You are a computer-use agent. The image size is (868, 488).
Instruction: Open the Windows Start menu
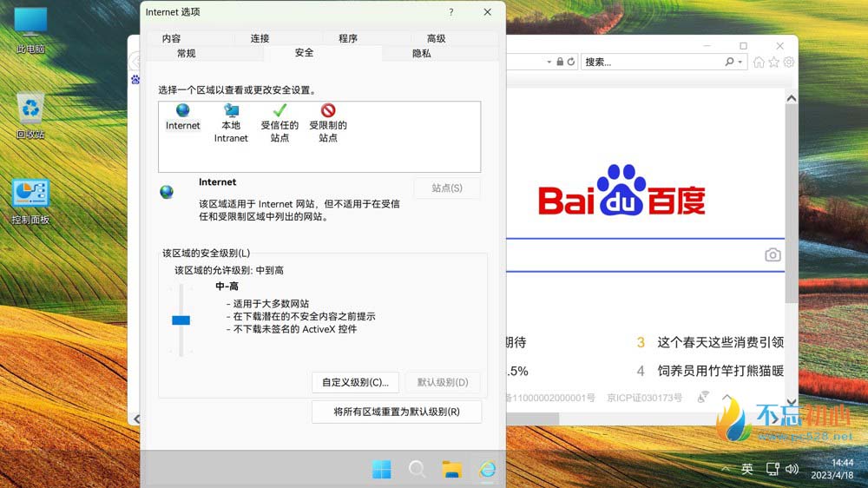[x=381, y=470]
